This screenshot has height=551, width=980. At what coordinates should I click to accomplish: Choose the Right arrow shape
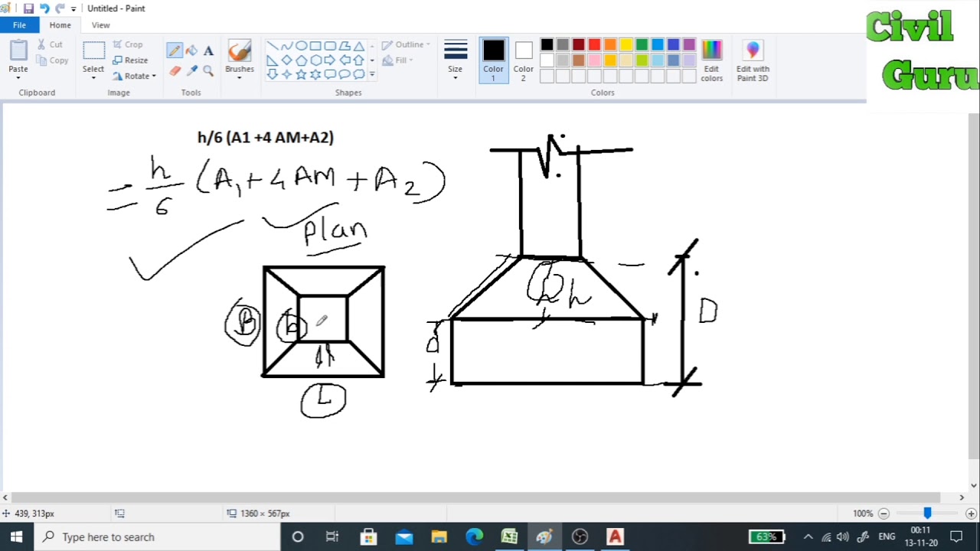(330, 60)
